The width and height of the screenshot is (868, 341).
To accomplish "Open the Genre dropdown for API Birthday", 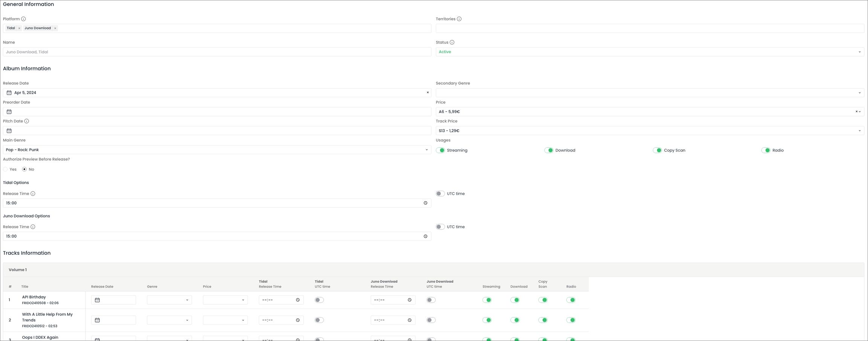I will click(x=169, y=300).
